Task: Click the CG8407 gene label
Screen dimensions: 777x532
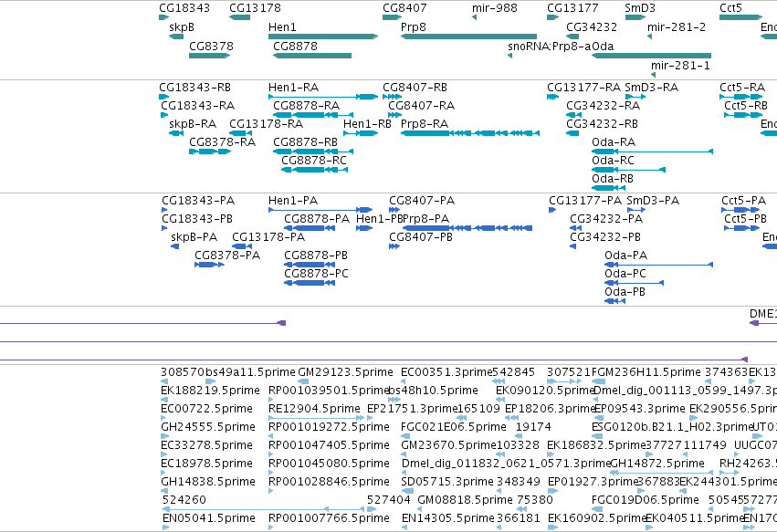Action: [404, 8]
